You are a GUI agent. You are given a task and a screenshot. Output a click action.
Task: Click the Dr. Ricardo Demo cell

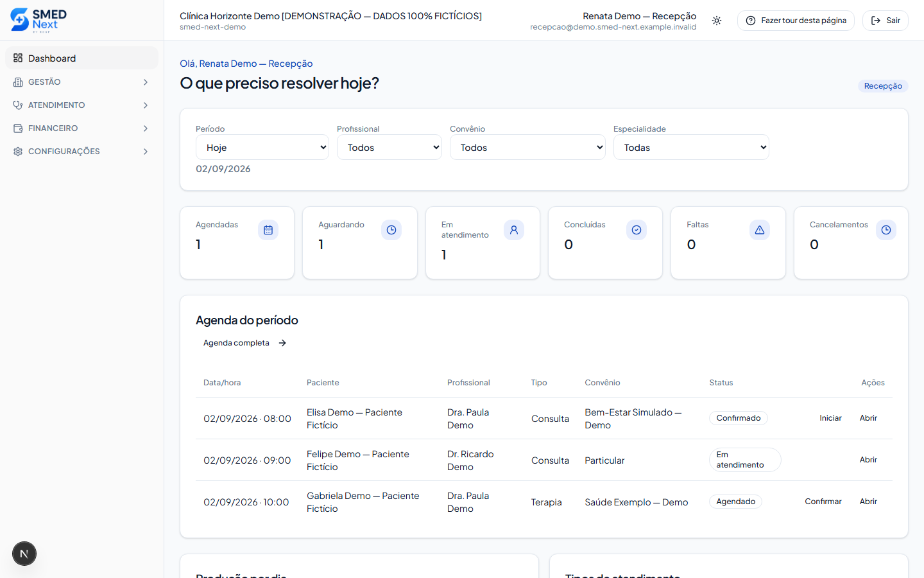click(470, 460)
